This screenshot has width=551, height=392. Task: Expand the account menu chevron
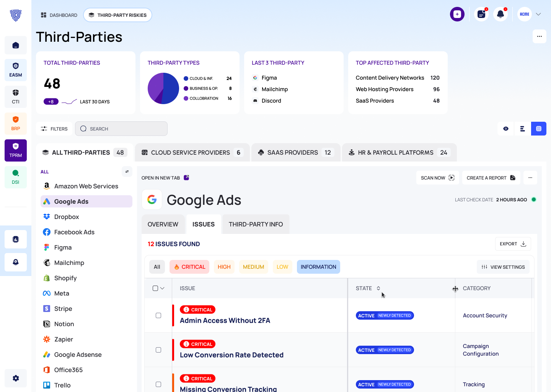point(538,14)
